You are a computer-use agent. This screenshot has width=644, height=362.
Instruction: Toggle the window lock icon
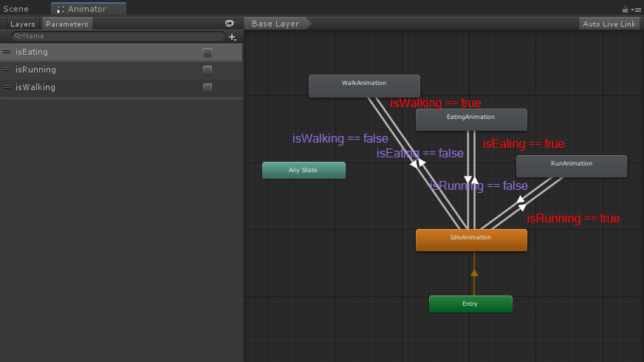click(626, 10)
